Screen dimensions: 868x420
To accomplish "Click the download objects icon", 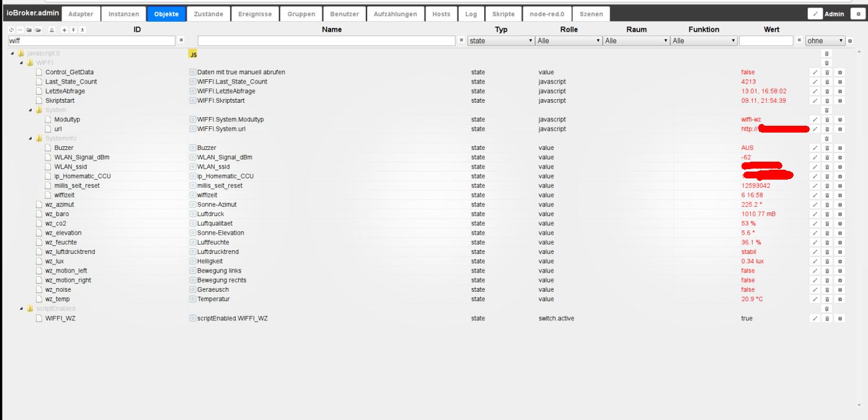I will point(82,30).
